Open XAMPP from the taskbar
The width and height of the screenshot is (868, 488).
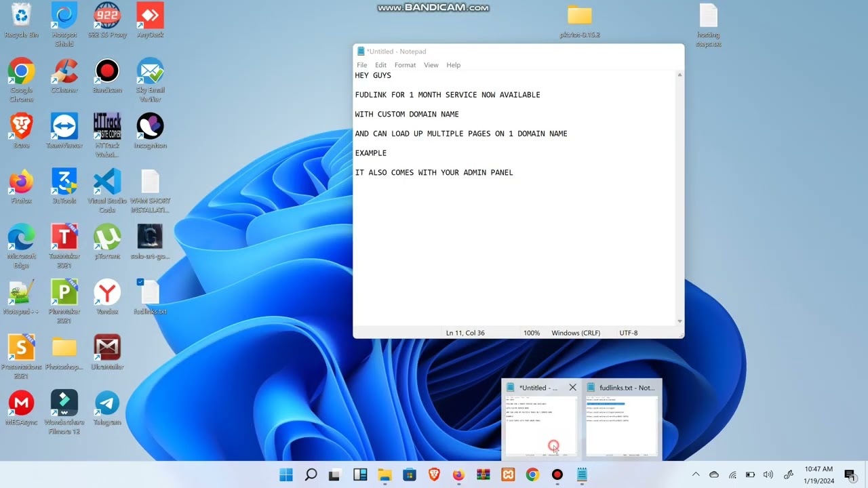508,475
